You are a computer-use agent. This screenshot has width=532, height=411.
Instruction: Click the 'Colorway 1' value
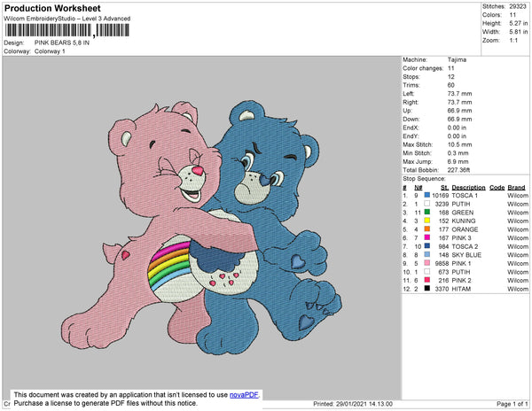point(50,51)
